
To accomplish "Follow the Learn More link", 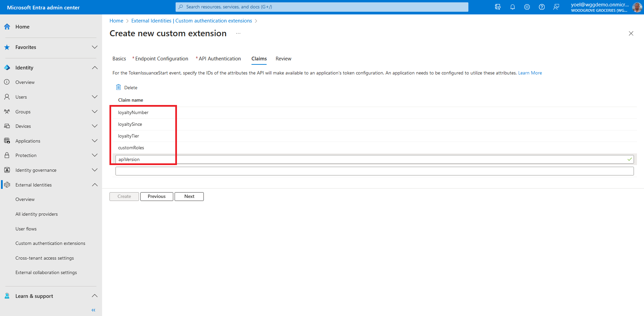I will coord(530,73).
